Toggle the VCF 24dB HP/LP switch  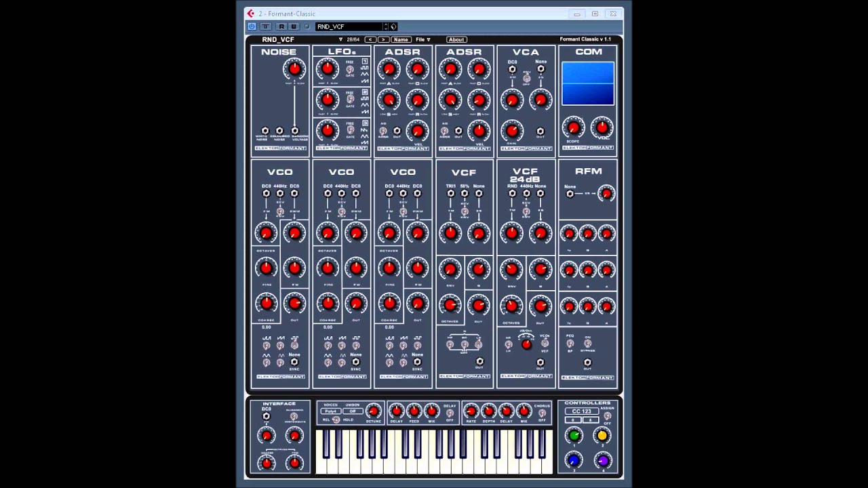509,344
